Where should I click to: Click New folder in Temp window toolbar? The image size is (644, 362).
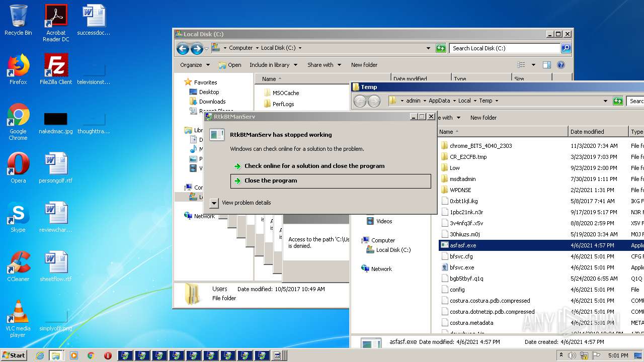(x=484, y=118)
